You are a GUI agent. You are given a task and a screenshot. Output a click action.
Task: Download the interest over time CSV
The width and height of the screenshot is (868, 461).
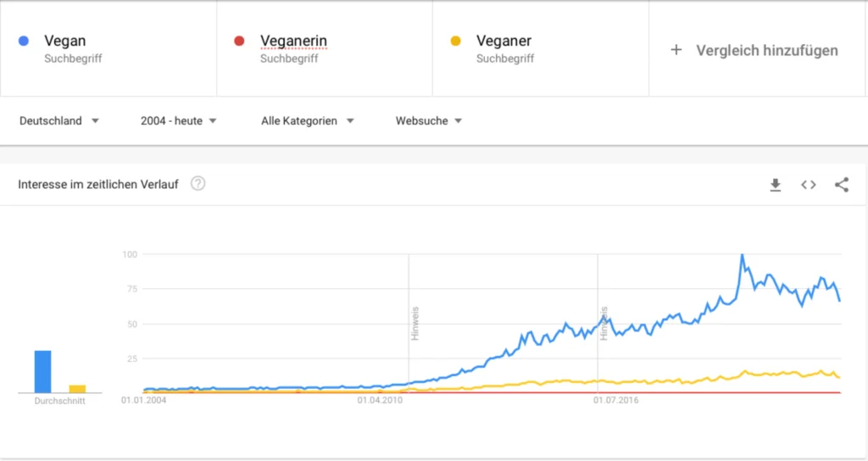[x=776, y=185]
